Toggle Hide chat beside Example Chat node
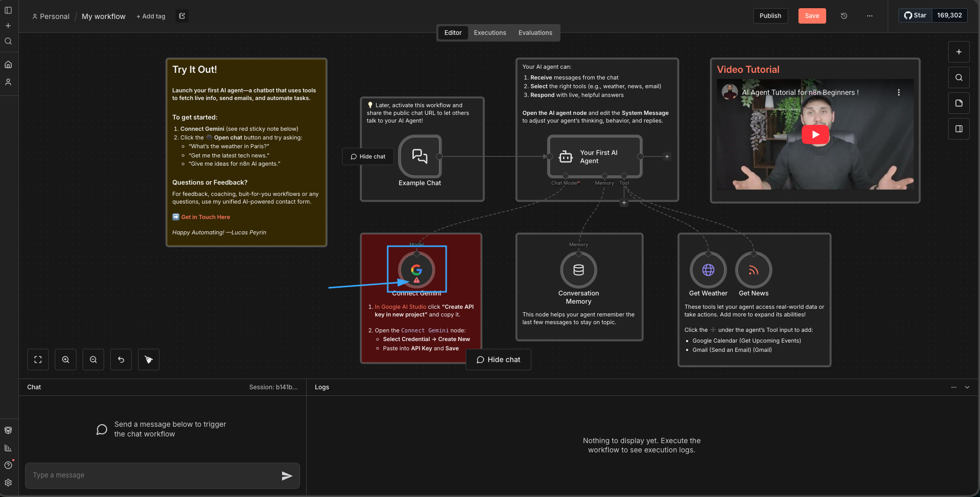This screenshot has height=497, width=980. click(368, 156)
